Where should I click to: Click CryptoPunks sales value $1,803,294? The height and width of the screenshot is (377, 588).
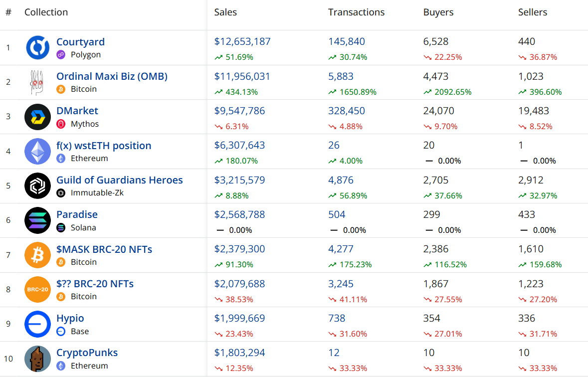pos(239,353)
